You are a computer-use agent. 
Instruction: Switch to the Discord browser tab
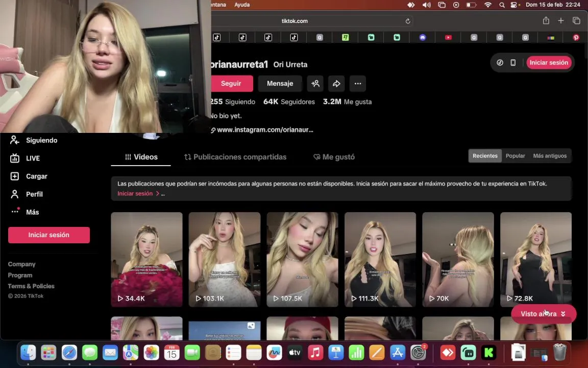423,37
